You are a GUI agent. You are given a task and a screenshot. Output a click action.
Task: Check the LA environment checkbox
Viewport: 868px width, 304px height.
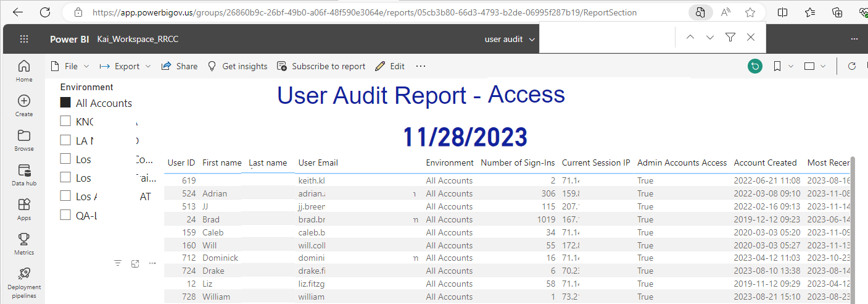pyautogui.click(x=65, y=140)
